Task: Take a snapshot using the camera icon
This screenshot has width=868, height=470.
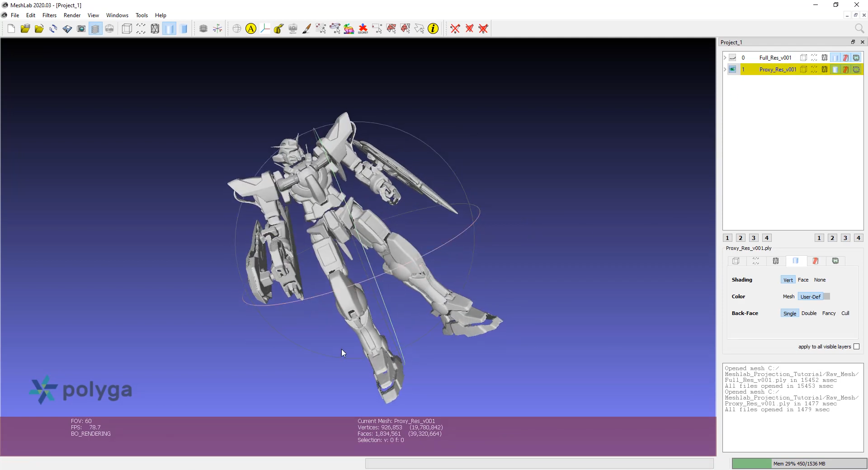Action: [81, 29]
